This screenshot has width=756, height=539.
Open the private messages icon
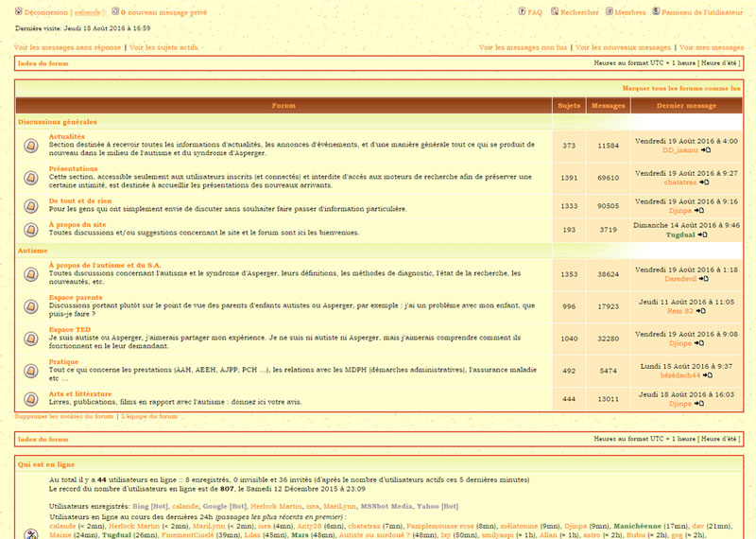[115, 11]
